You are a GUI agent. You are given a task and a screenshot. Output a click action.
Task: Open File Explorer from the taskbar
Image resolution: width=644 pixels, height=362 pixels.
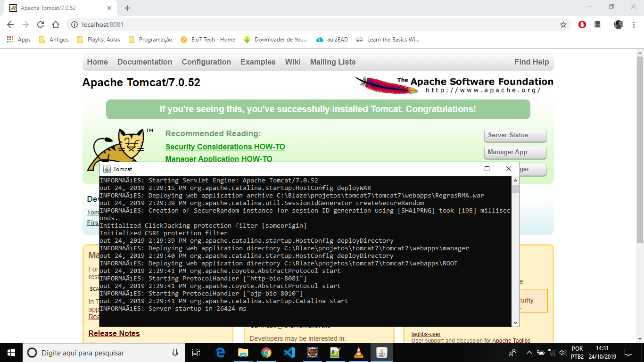click(x=243, y=352)
